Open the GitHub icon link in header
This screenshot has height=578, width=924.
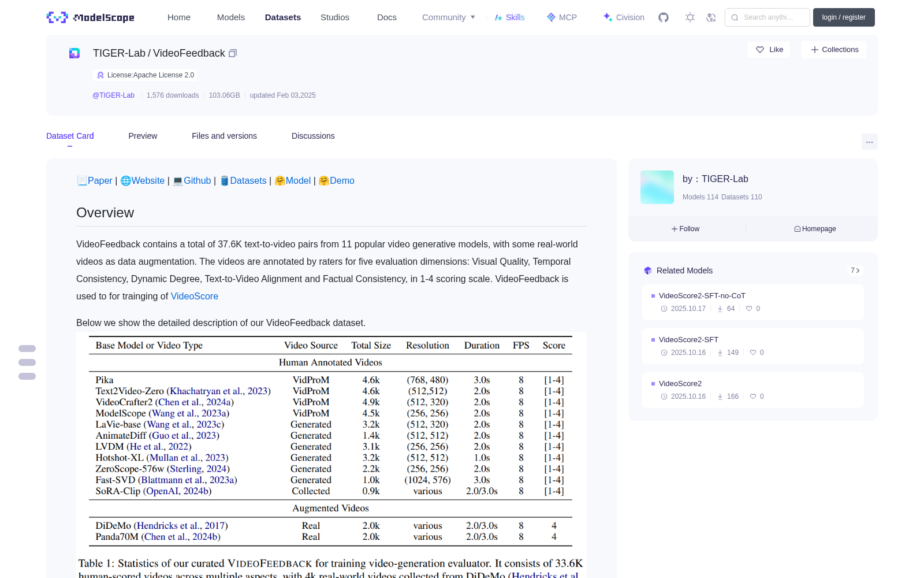click(664, 17)
